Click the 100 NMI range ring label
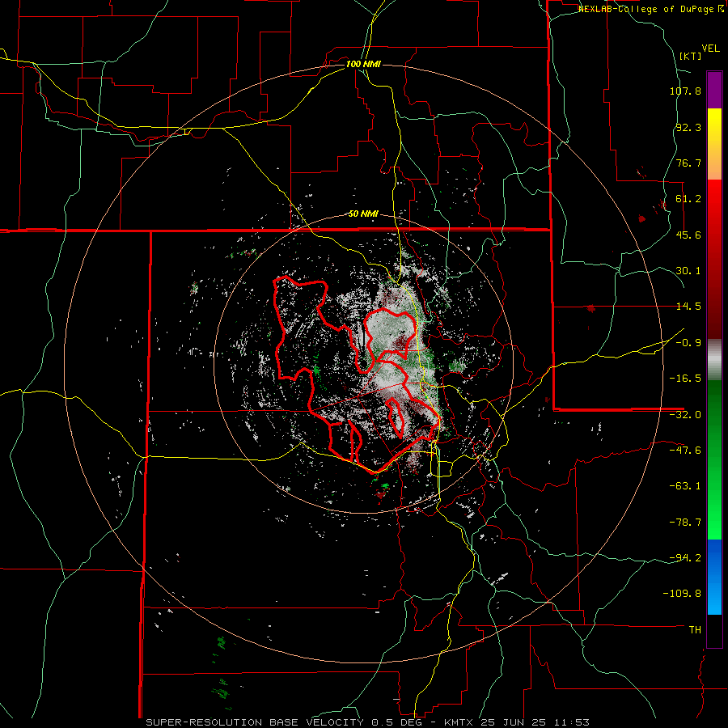Viewport: 728px width, 728px height. coord(363,64)
